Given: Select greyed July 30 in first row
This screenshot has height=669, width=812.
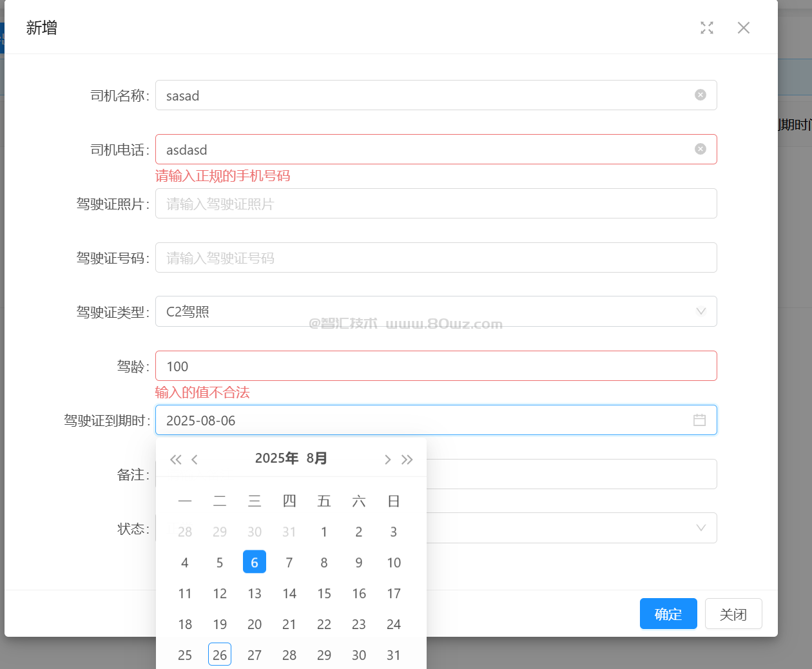Looking at the screenshot, I should [255, 532].
